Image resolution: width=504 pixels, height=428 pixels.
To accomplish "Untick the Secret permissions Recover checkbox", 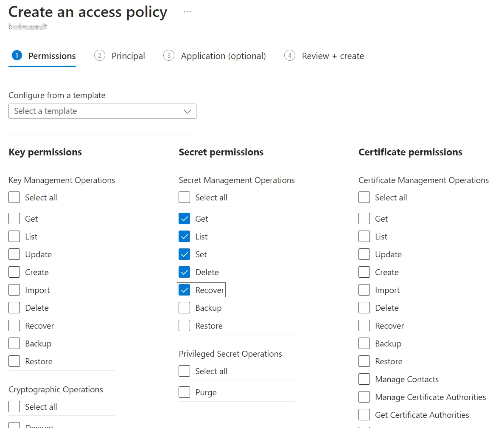I will (x=185, y=290).
